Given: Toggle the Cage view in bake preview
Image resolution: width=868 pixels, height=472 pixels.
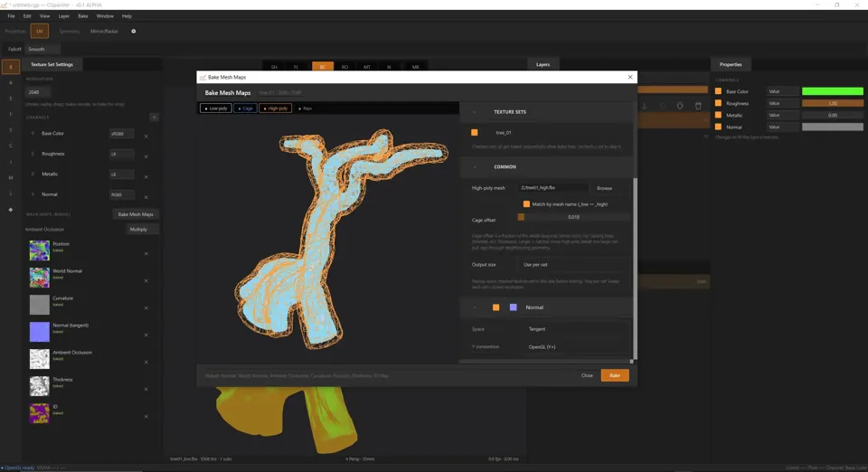Looking at the screenshot, I should 245,109.
